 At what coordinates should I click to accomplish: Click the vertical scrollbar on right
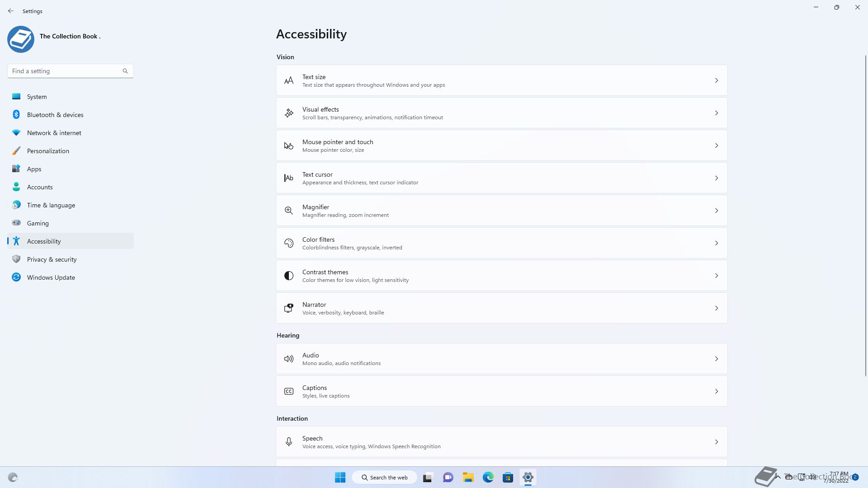866,215
